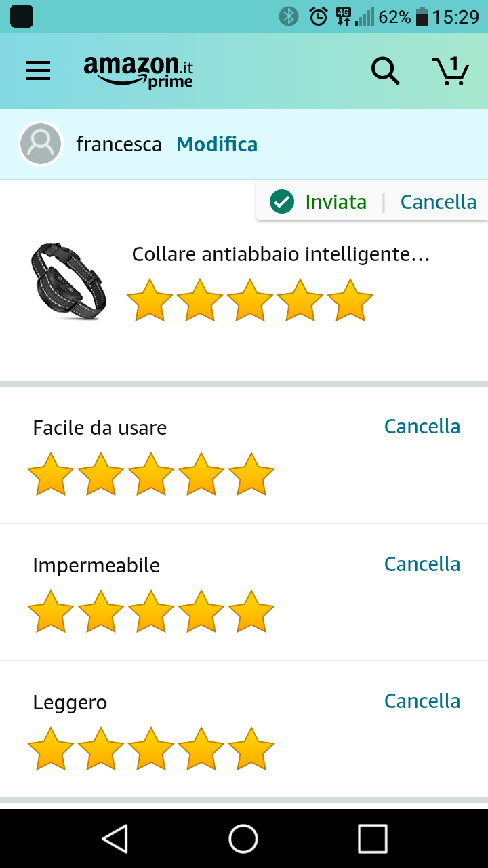Image resolution: width=488 pixels, height=868 pixels.
Task: Clear the Leggero rating
Action: 422,701
